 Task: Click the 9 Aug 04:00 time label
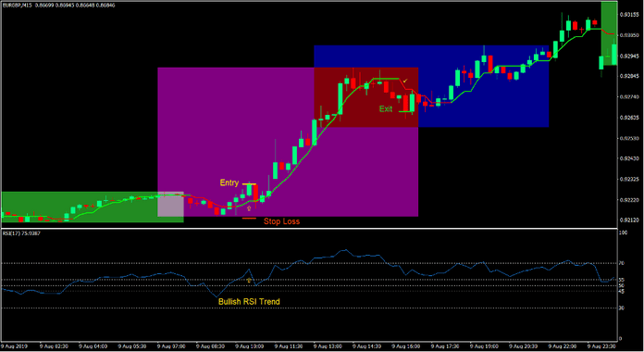click(93, 346)
